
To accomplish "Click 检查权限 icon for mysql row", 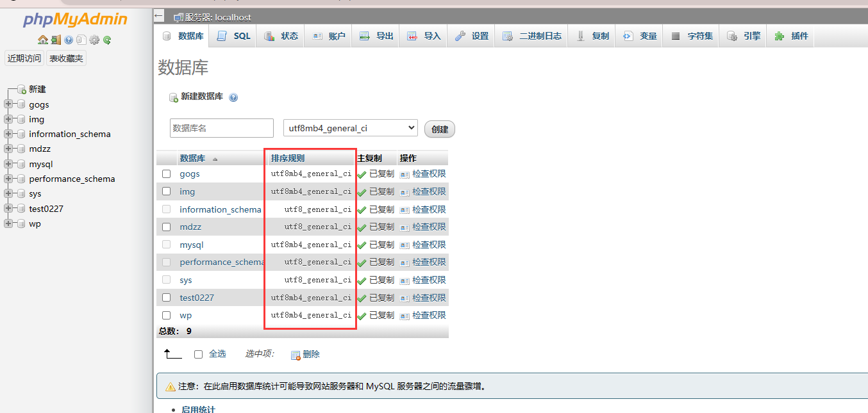I will click(x=405, y=245).
